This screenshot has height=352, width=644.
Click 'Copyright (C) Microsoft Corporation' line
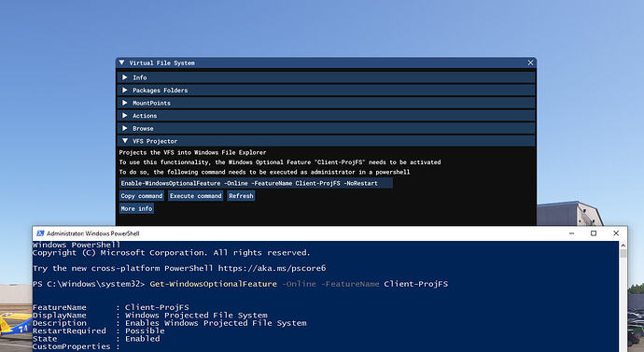[172, 253]
